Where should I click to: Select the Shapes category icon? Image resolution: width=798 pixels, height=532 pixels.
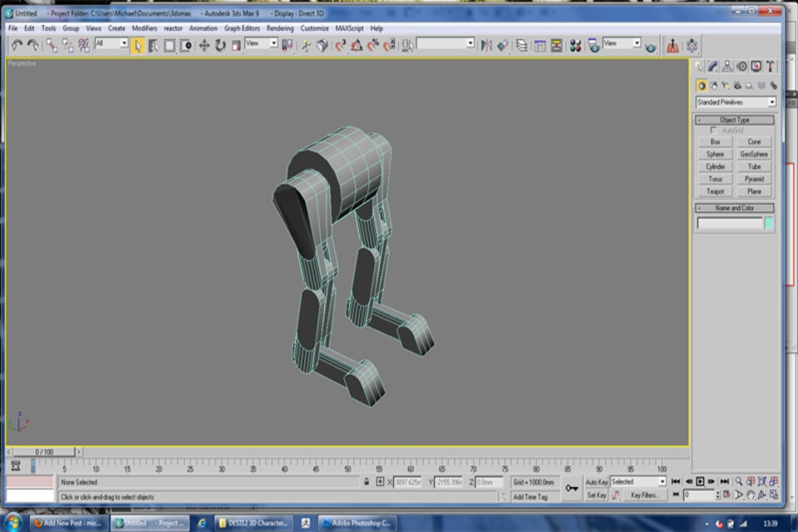(x=714, y=85)
